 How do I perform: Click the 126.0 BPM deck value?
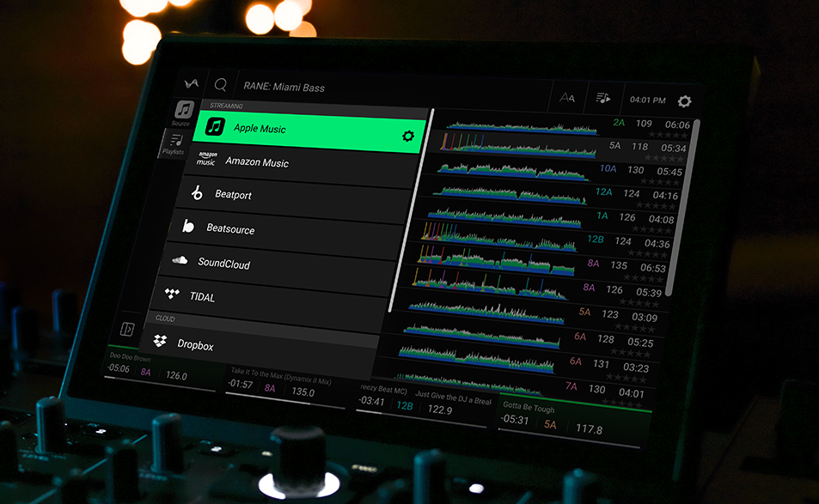tap(176, 375)
